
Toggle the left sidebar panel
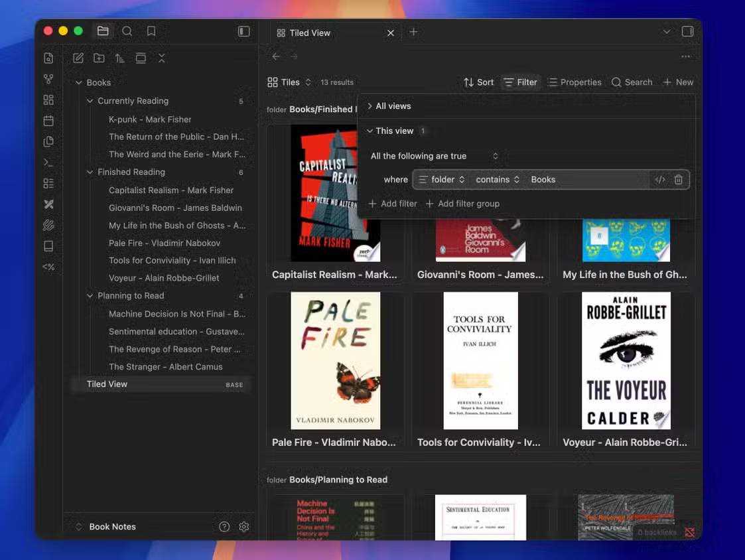tap(244, 31)
